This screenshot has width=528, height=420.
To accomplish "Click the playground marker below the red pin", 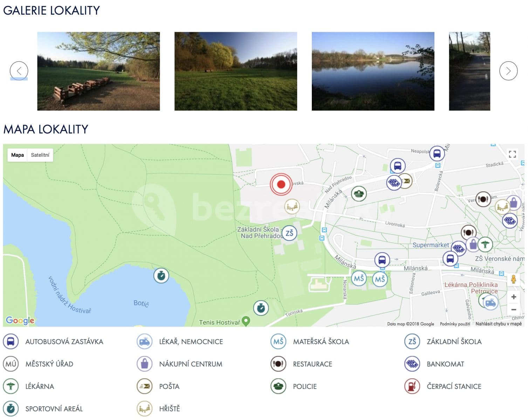I will (x=292, y=207).
